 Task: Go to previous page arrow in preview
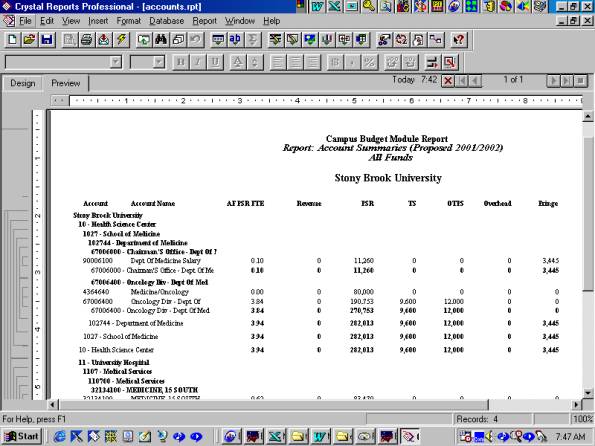click(x=475, y=81)
